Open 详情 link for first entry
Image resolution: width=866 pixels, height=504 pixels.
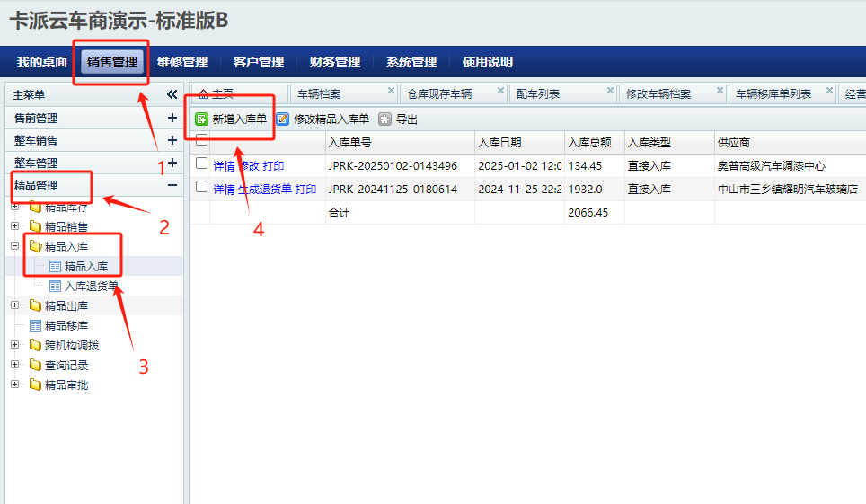[x=224, y=165]
